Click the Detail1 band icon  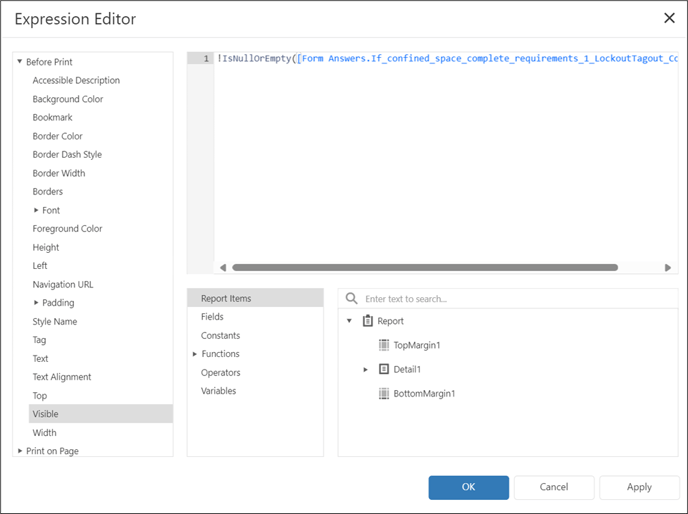coord(384,369)
